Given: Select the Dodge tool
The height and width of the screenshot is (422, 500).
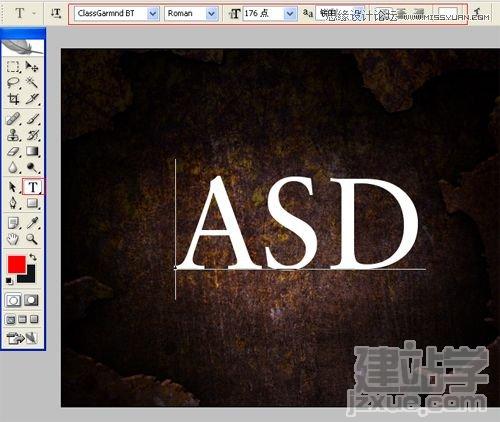Looking at the screenshot, I should (x=32, y=167).
